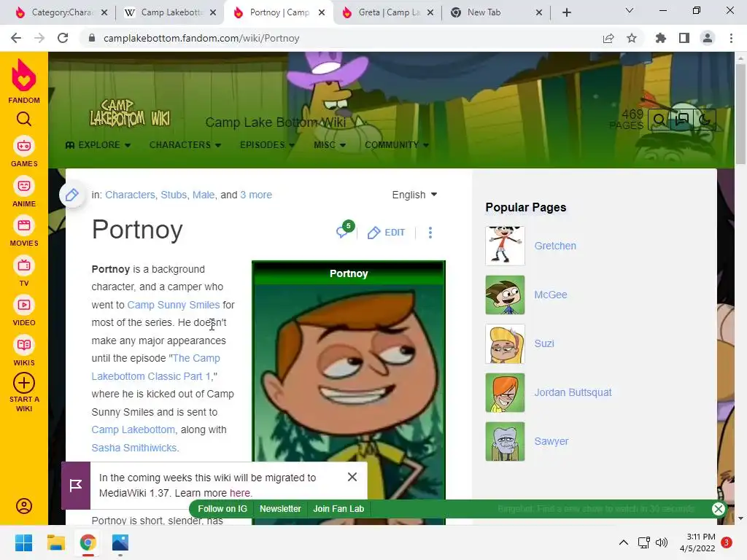Viewport: 747px width, 560px height.
Task: View site security lock info
Action: click(x=92, y=38)
